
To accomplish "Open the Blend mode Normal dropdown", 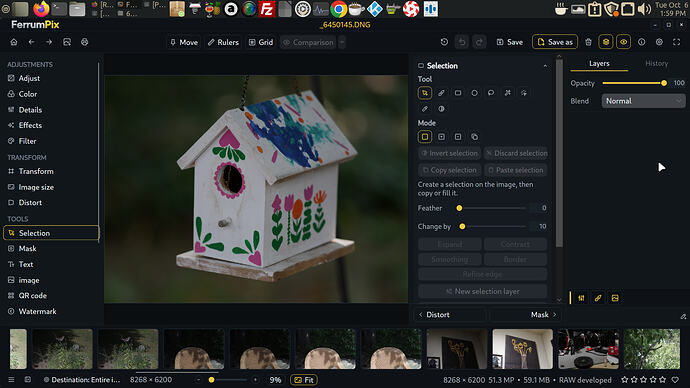I will (643, 101).
